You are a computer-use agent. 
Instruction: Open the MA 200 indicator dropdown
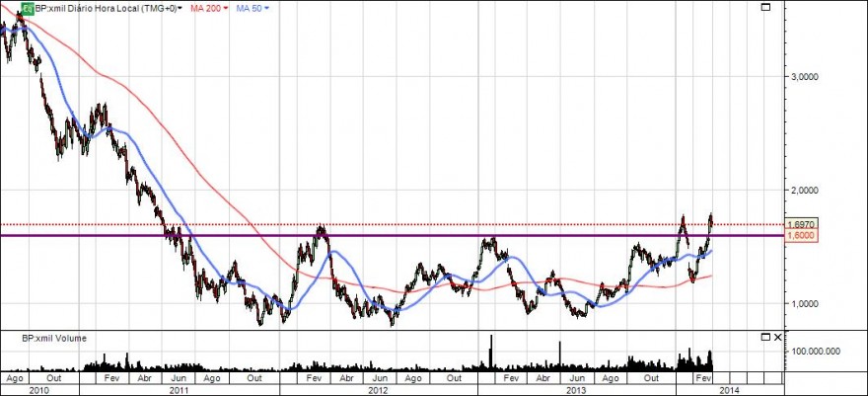[209, 8]
